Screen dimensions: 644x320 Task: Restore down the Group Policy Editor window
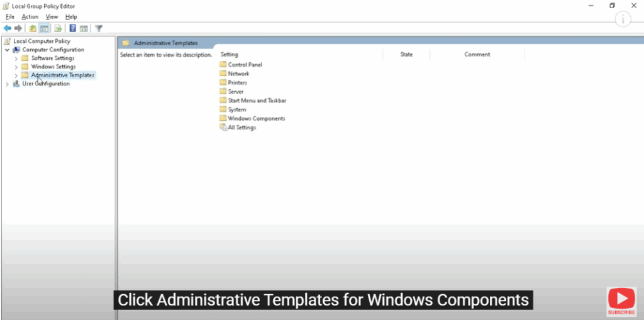coord(612,6)
